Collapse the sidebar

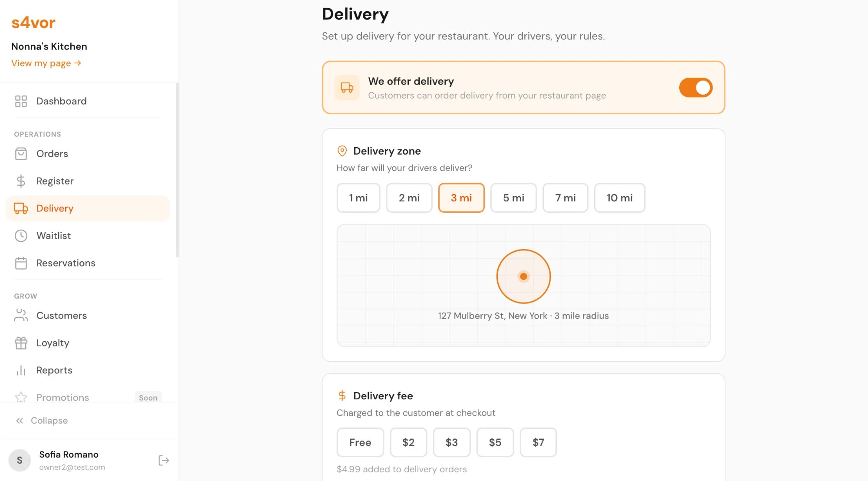(42, 420)
